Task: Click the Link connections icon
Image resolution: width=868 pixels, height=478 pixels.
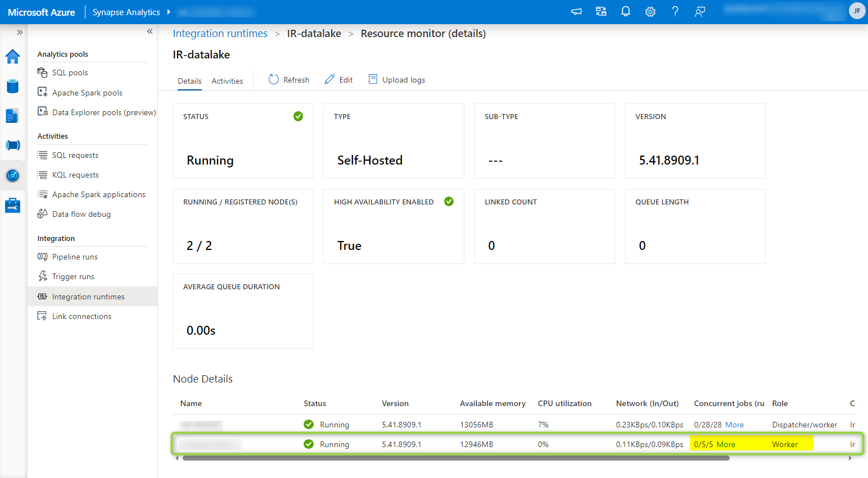Action: coord(42,316)
